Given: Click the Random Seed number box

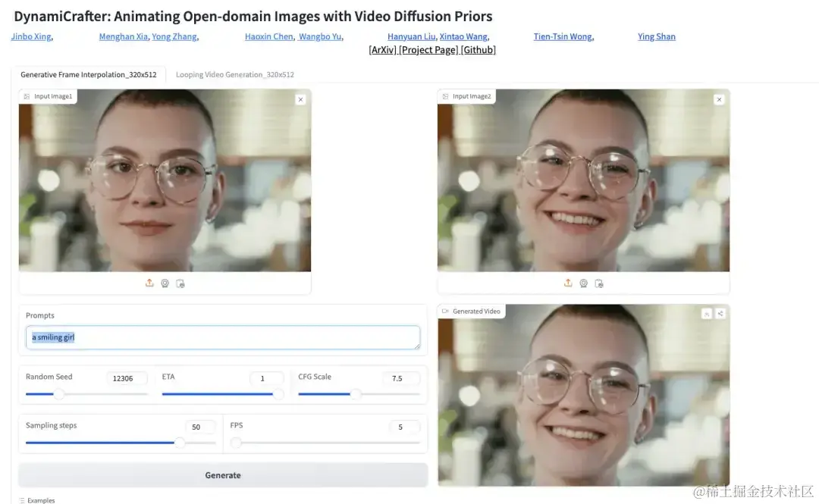Looking at the screenshot, I should (x=127, y=378).
